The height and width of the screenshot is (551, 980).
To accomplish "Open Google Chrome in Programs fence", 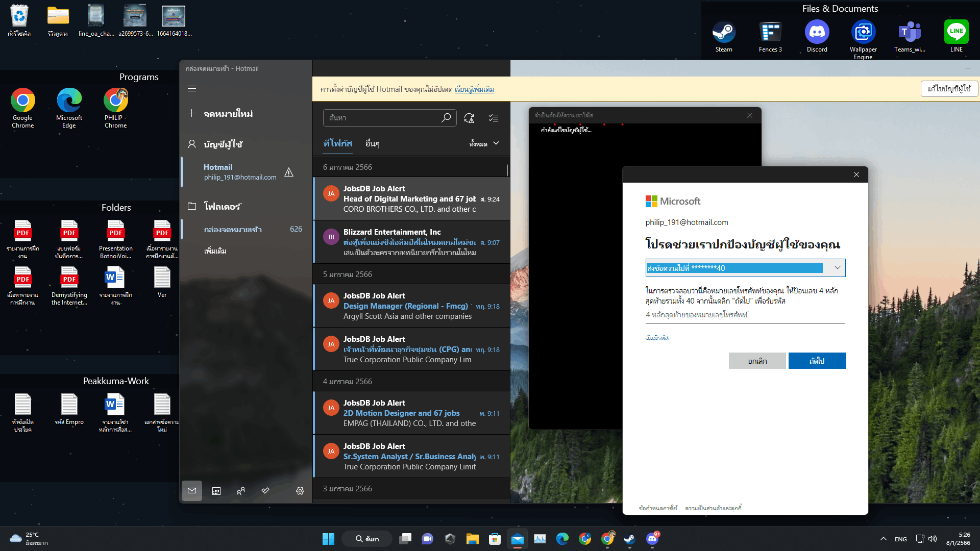I will 23,108.
